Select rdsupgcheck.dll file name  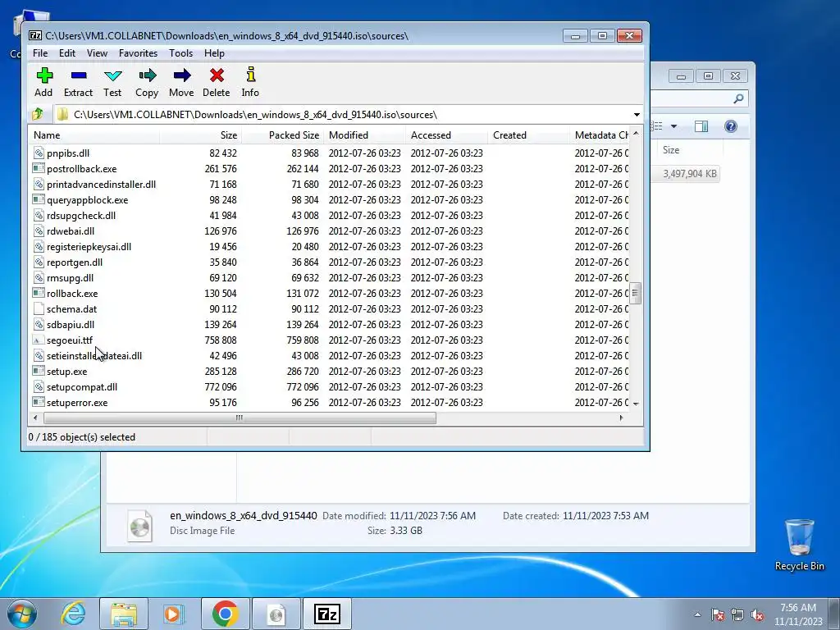81,216
